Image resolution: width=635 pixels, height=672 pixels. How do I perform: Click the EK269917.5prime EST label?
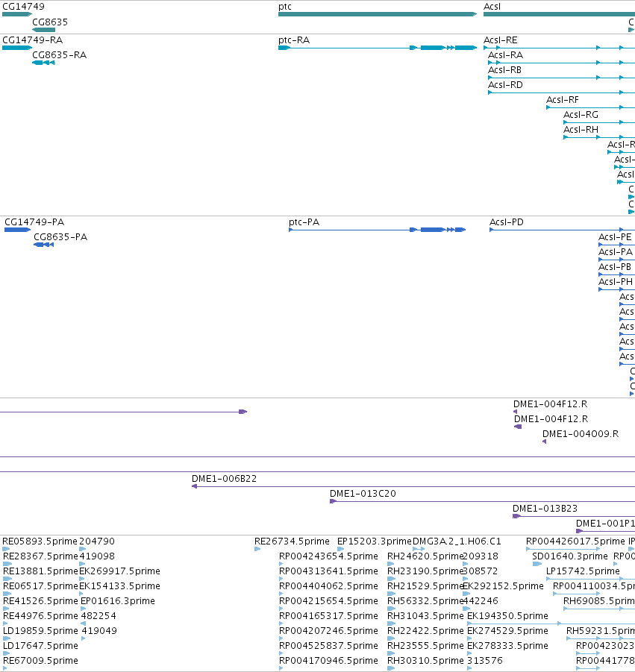[x=119, y=571]
